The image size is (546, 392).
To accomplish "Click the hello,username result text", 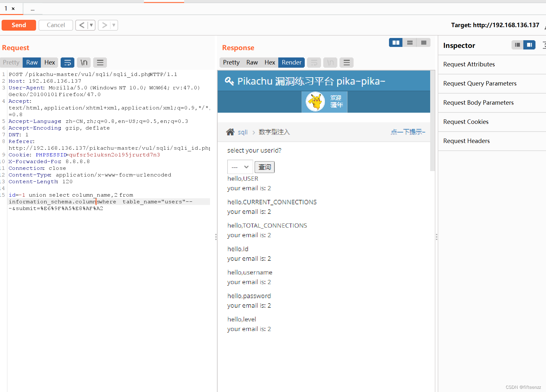I will [250, 272].
